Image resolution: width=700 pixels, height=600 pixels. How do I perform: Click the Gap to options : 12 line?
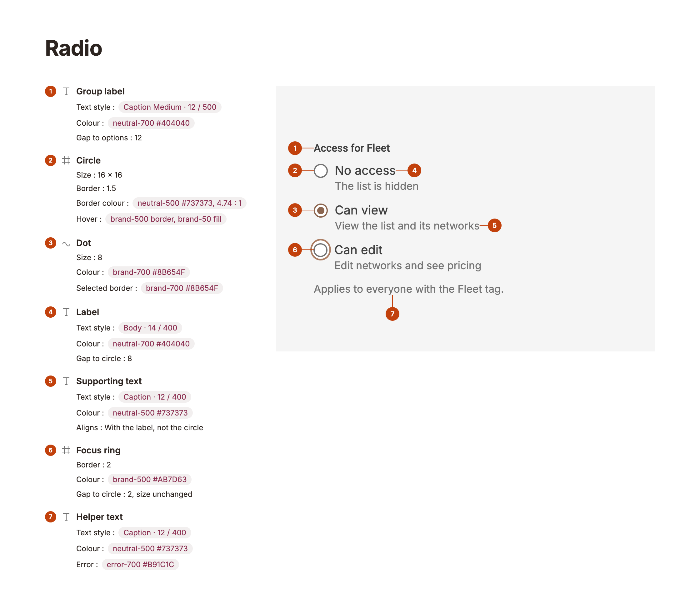tap(109, 138)
